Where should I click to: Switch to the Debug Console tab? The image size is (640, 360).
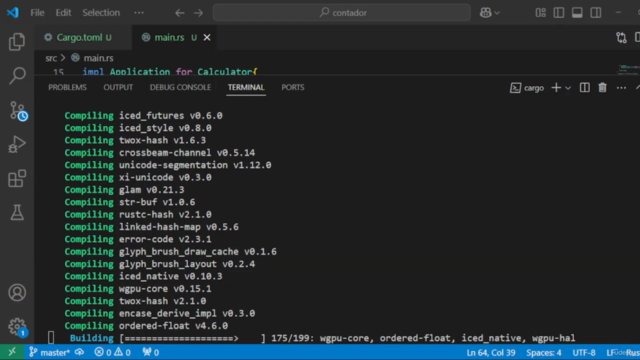[180, 87]
